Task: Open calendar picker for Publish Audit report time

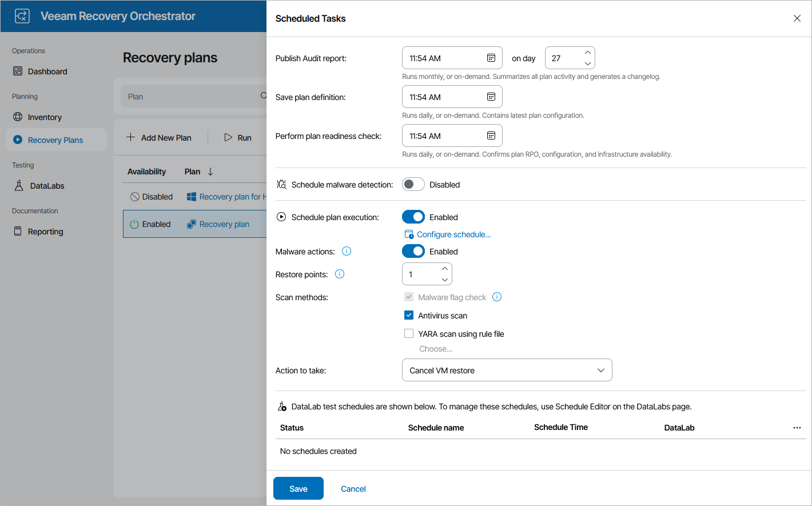Action: click(491, 57)
